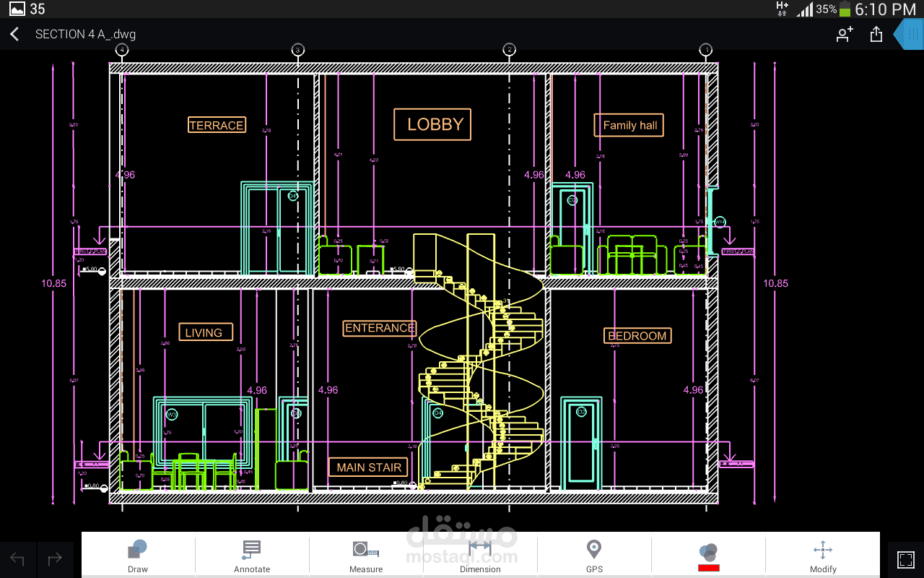Select the 4.96 dimension in the ENTERANCE area
924x578 pixels.
328,390
